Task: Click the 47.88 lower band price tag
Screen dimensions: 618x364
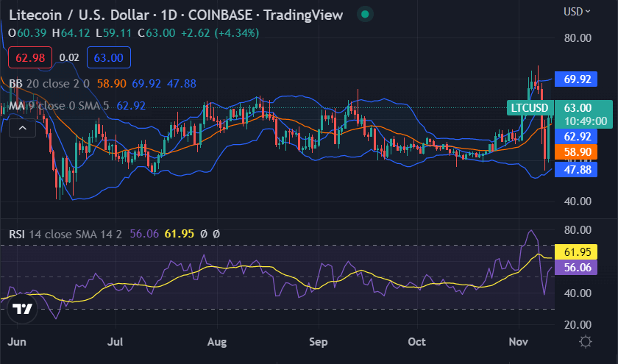Action: click(576, 169)
